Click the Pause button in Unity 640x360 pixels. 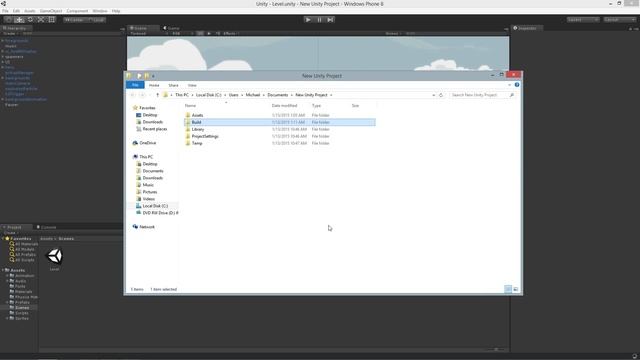click(x=319, y=20)
